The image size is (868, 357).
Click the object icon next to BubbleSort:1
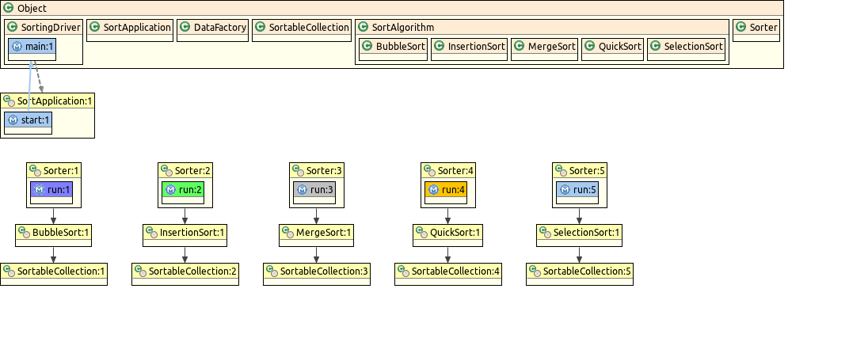[24, 233]
